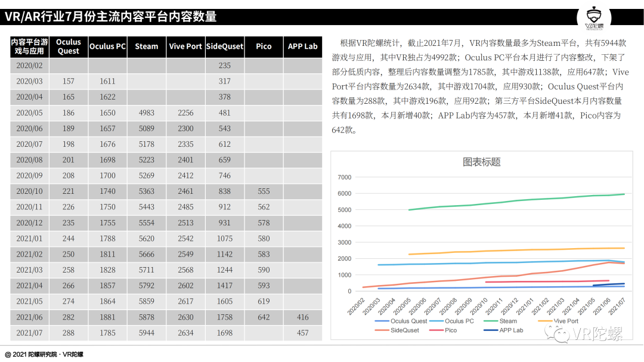The image size is (644, 362).
Task: Click the "2021/07" date cell in the table
Action: pos(30,333)
